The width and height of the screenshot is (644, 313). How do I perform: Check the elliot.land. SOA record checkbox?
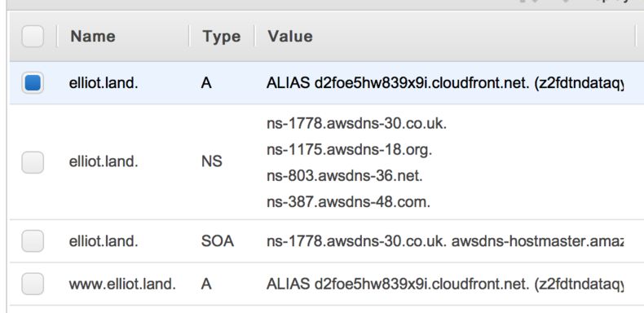tap(33, 240)
